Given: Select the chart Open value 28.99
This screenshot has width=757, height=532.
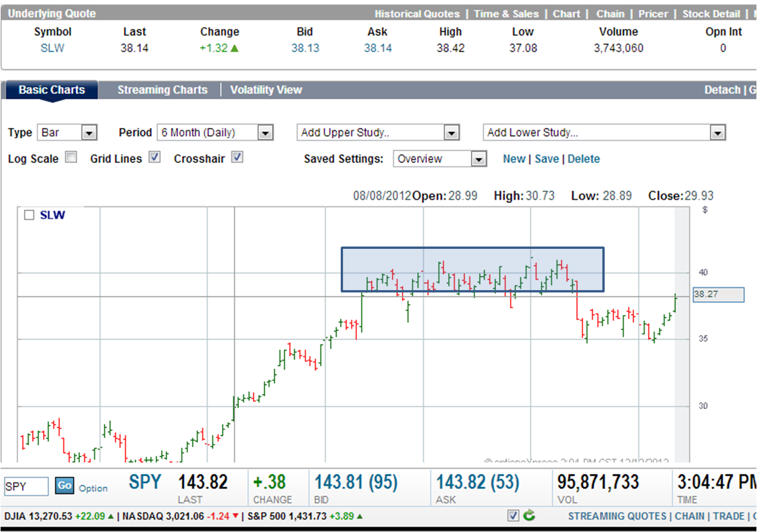Looking at the screenshot, I should pyautogui.click(x=462, y=196).
